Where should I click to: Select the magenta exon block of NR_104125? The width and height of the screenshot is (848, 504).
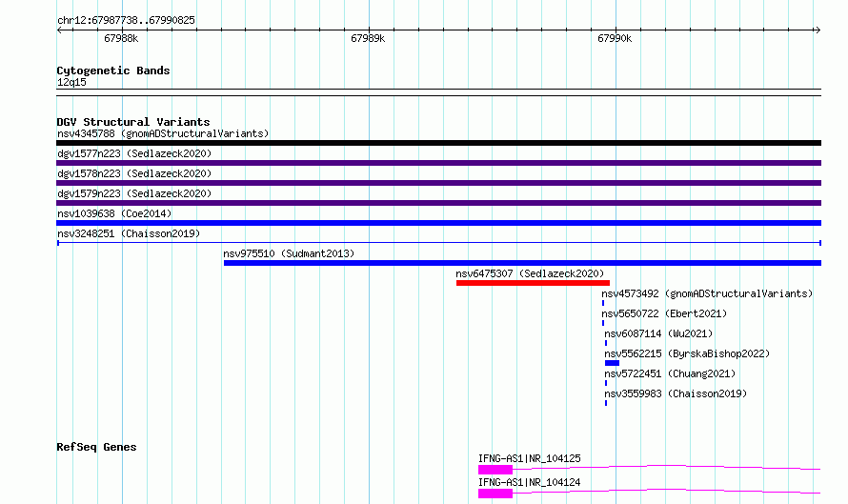pyautogui.click(x=495, y=470)
